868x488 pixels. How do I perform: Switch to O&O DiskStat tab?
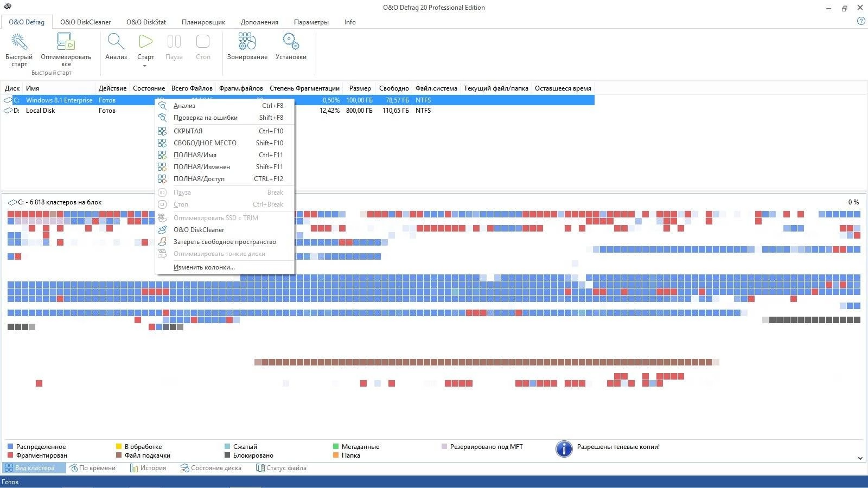(146, 22)
